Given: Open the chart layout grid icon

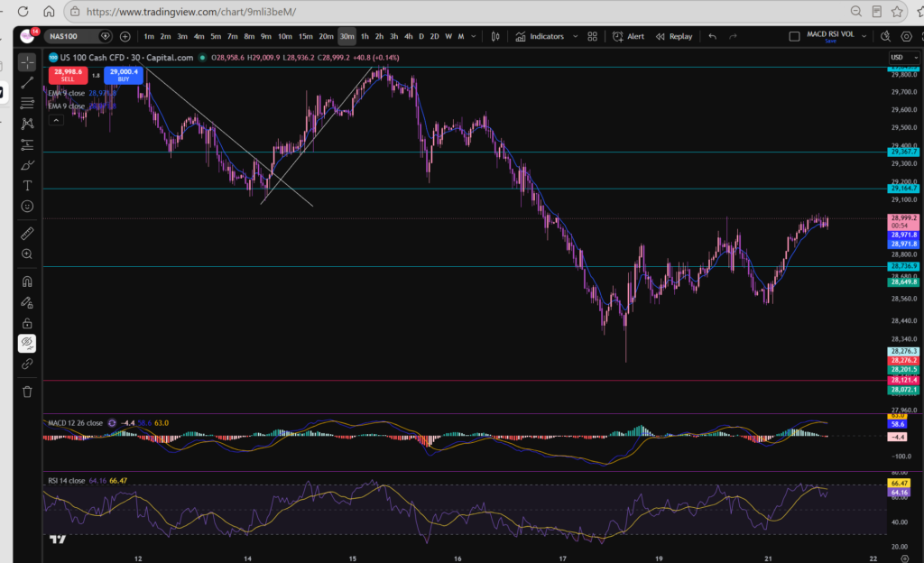Looking at the screenshot, I should tap(592, 36).
